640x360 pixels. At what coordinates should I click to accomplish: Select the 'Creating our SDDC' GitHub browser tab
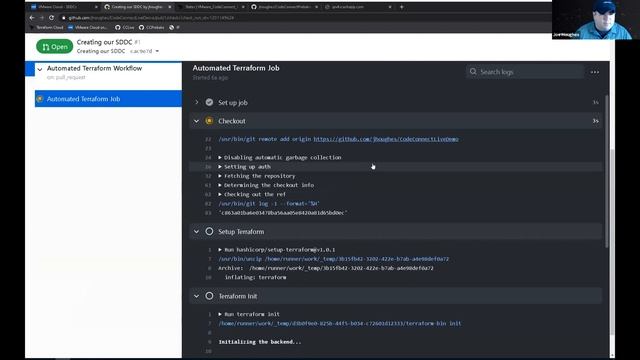point(137,7)
